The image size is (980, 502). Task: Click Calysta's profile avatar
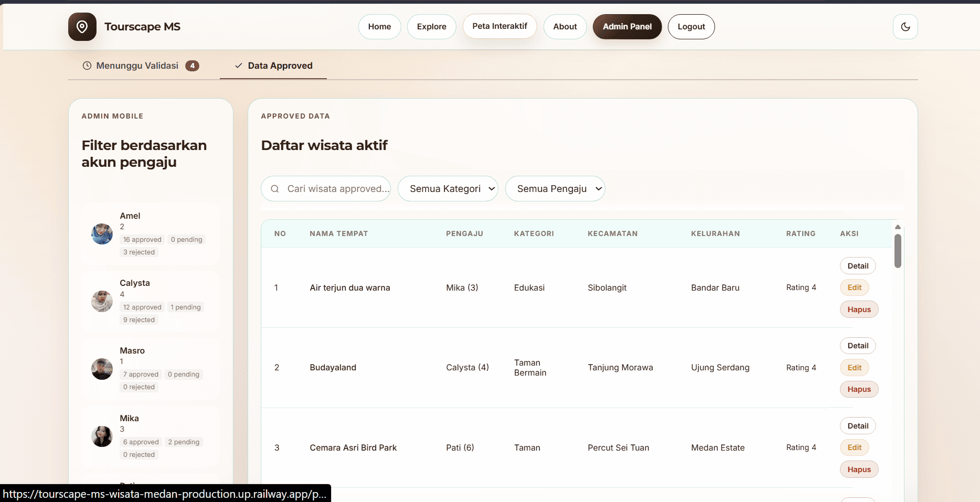pyautogui.click(x=102, y=301)
